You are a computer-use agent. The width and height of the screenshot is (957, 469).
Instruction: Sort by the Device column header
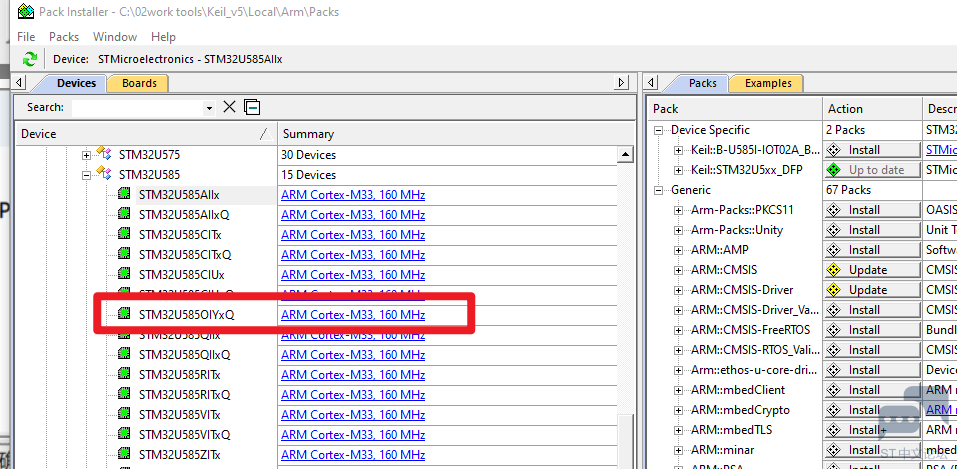146,134
